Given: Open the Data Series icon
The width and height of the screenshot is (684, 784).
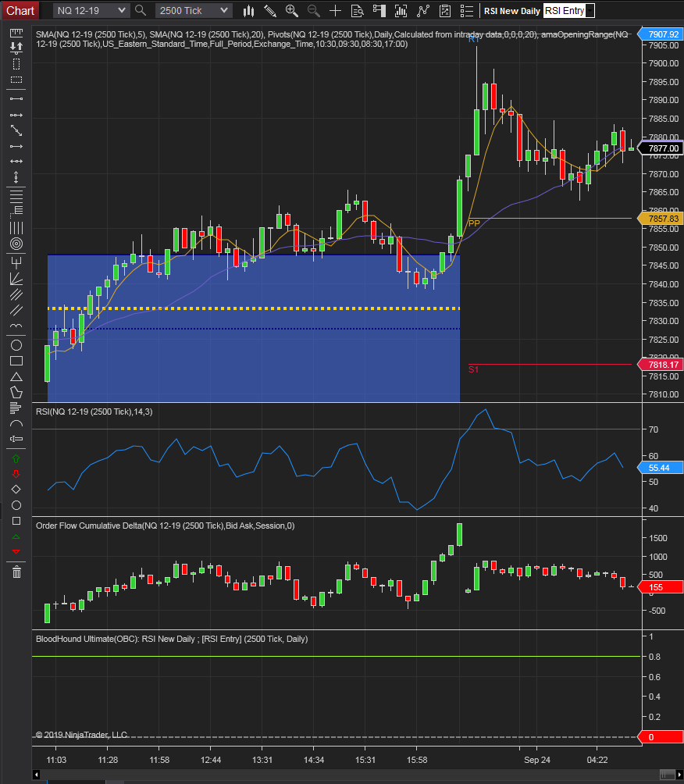Looking at the screenshot, I should [x=401, y=10].
